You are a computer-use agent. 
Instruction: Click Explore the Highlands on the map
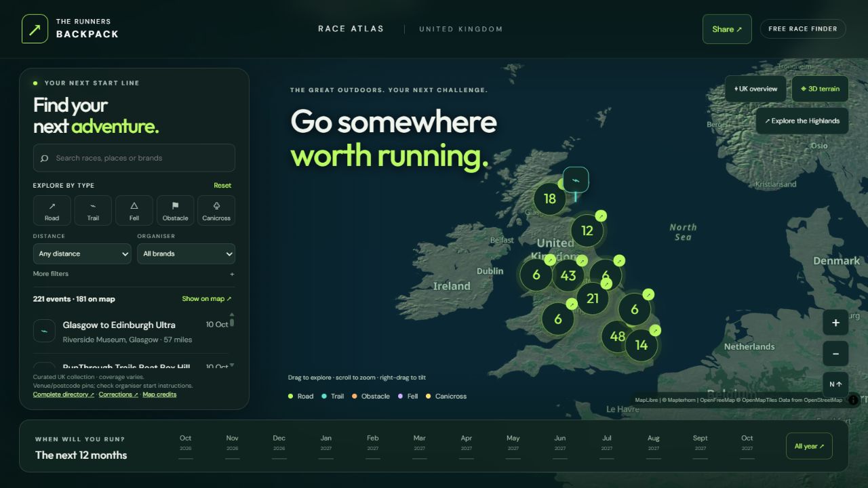point(802,121)
